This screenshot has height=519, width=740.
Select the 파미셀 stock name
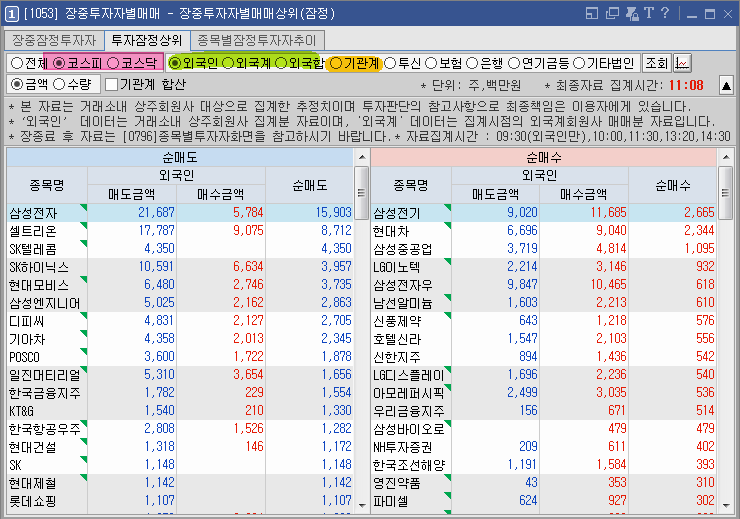coord(391,502)
